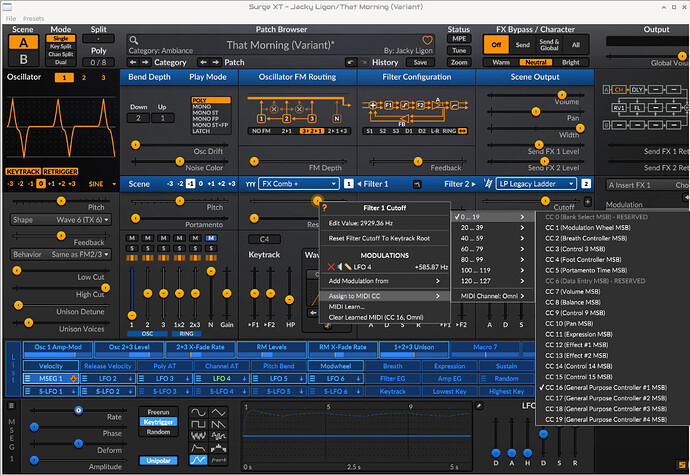Open the Shape Wave 6 (TX 6) dropdown

point(61,220)
